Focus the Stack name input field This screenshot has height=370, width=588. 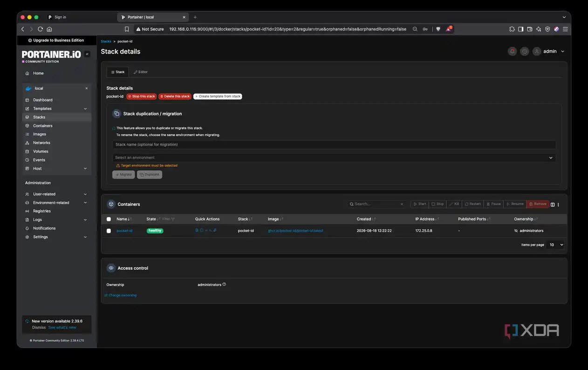334,144
